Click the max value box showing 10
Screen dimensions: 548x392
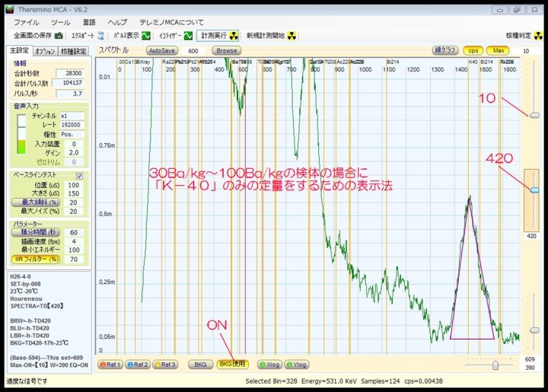pyautogui.click(x=526, y=51)
